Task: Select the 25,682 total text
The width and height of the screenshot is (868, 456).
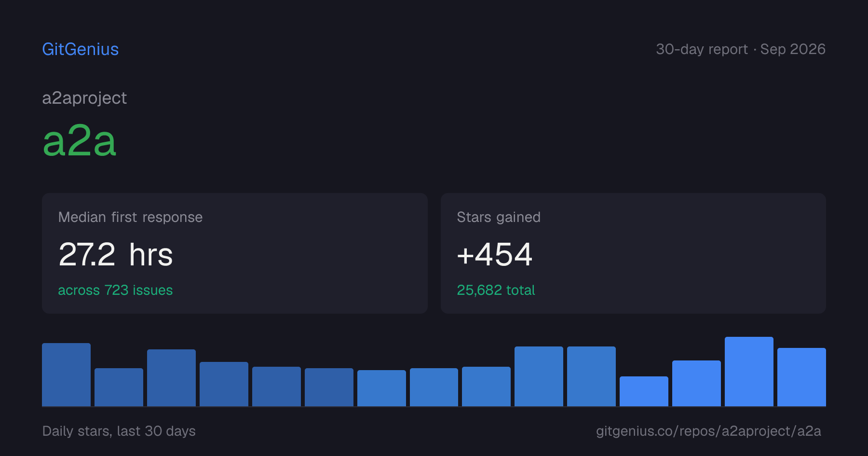Action: tap(496, 290)
